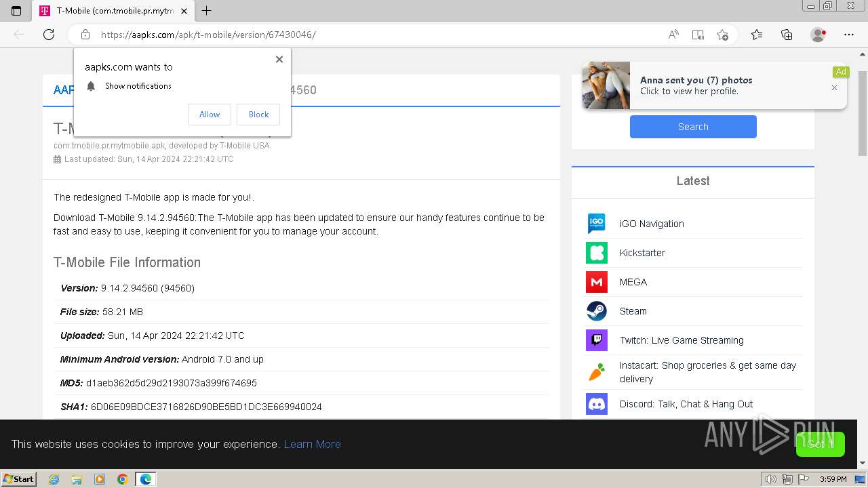Screen dimensions: 868x488
Task: Click the T-Mobile File Information heading
Action: (127, 262)
